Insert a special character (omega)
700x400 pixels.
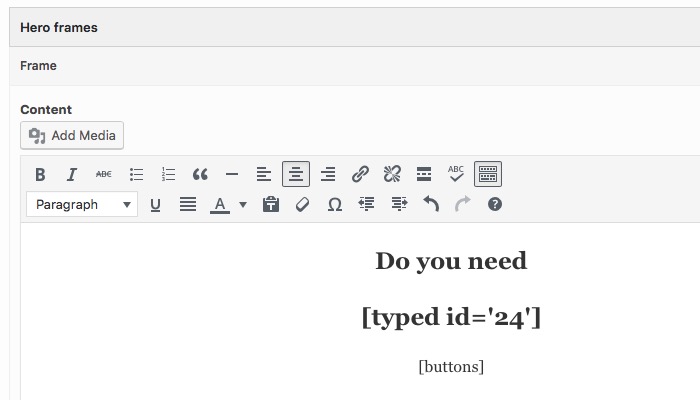click(x=335, y=204)
